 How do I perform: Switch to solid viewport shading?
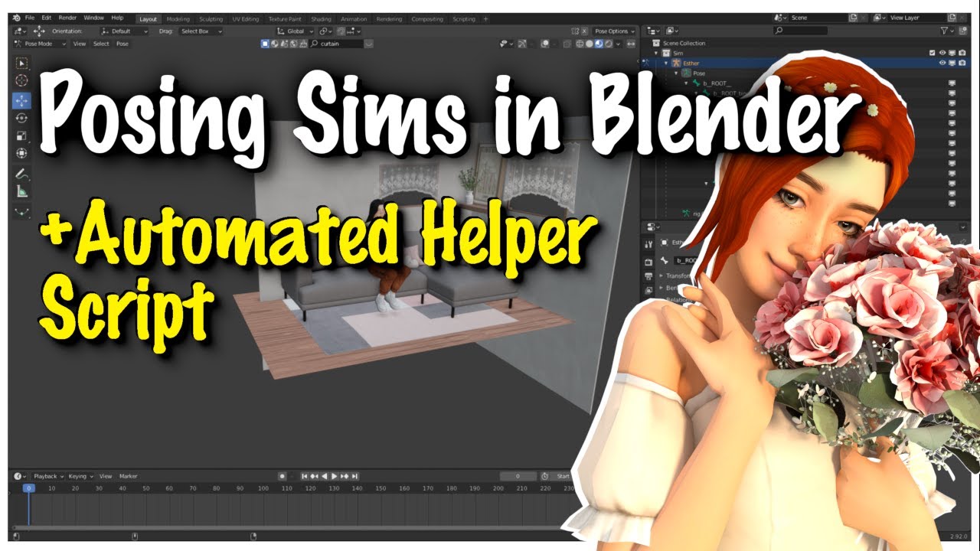590,44
